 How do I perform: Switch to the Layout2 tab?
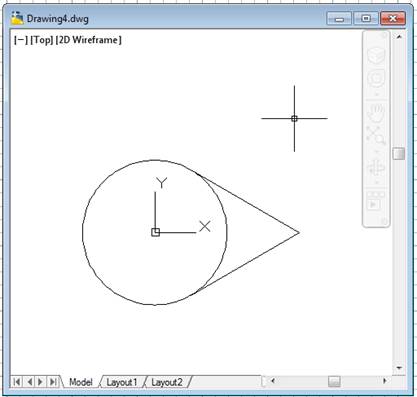pos(167,382)
